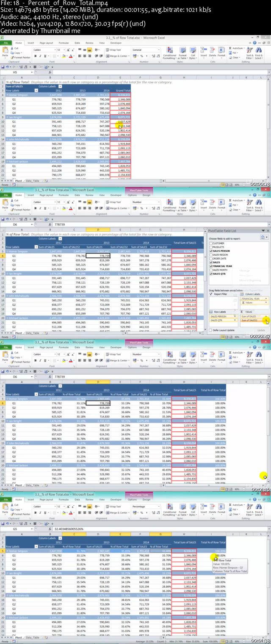Image resolution: width=271 pixels, height=644 pixels.
Task: Check the ORDER DATE field checkbox
Action: coord(211,258)
